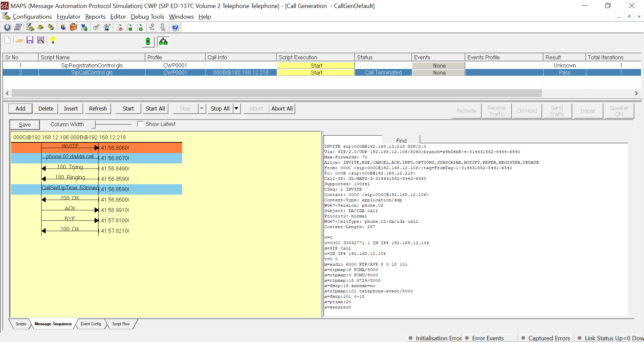644x343 pixels.
Task: Click the grey link-down toolbar icon
Action: (x=163, y=27)
